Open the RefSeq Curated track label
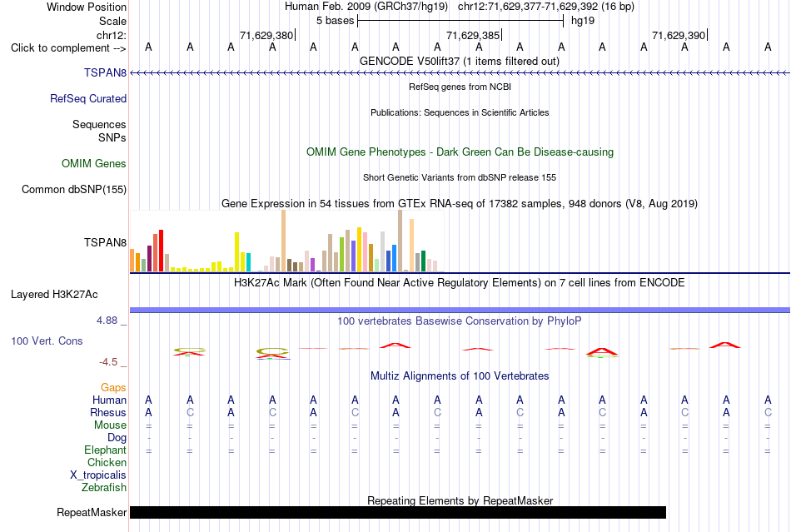Image resolution: width=791 pixels, height=532 pixels. (x=87, y=98)
